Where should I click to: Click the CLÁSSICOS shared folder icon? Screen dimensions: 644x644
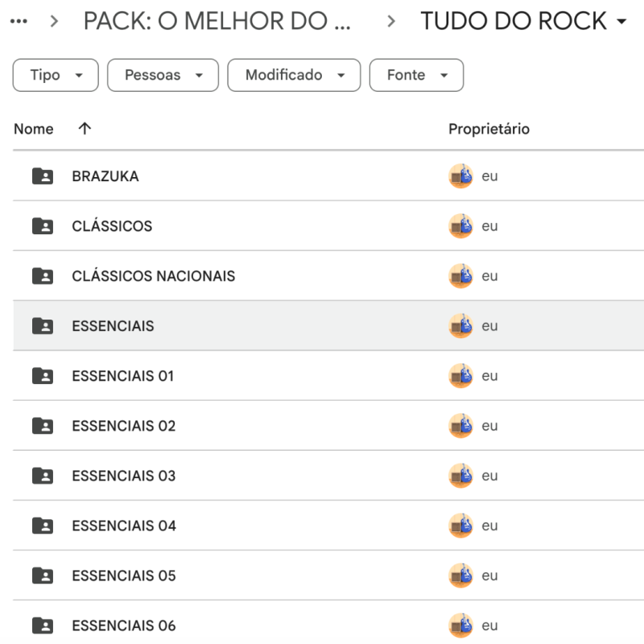pos(43,226)
